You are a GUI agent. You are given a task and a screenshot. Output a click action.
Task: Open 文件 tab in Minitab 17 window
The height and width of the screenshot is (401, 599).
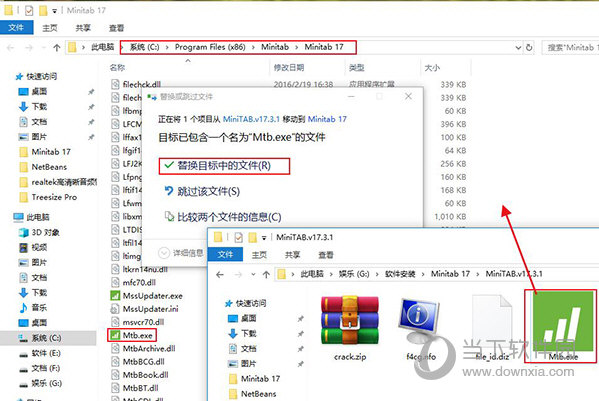click(x=16, y=27)
